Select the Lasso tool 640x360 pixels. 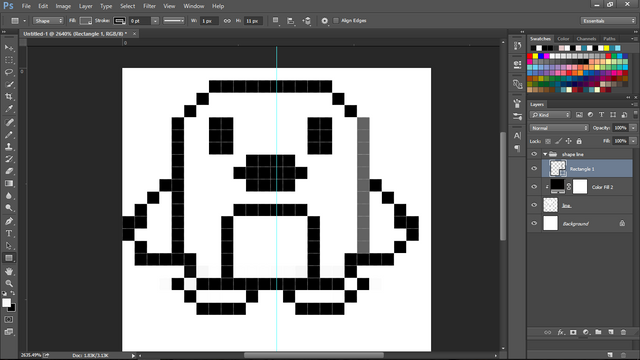pos(9,72)
